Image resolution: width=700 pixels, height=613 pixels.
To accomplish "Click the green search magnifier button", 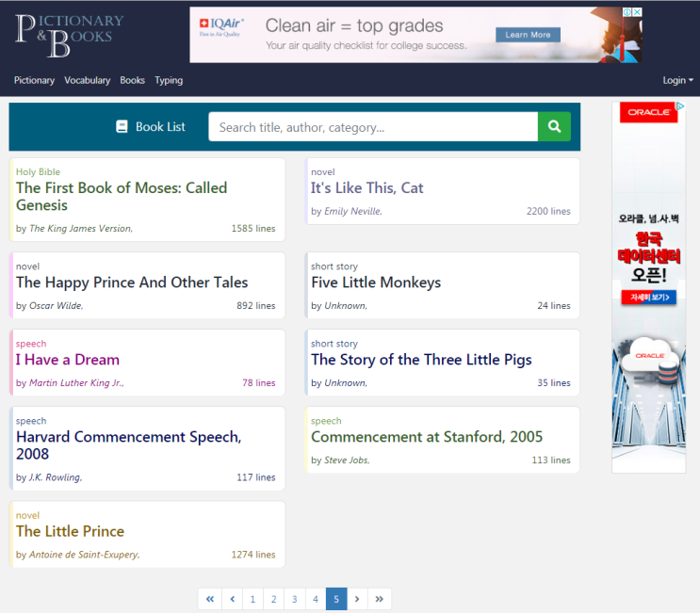I will point(554,127).
